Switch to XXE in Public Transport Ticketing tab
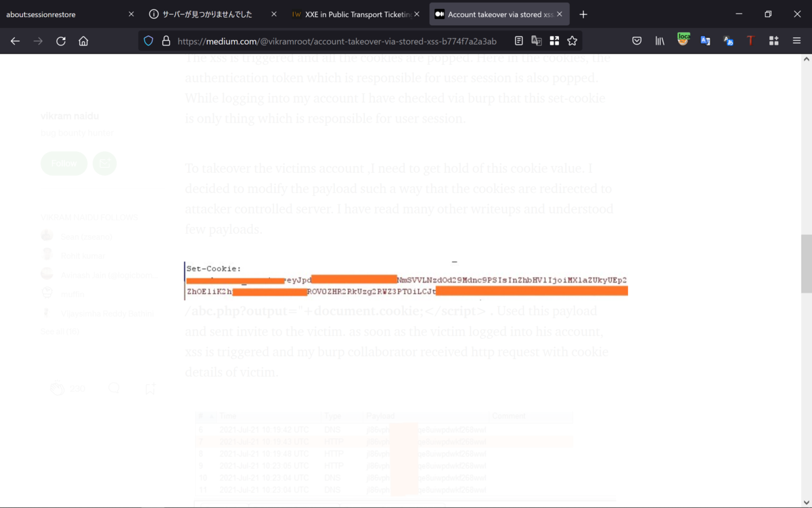Image resolution: width=812 pixels, height=508 pixels. 356,14
